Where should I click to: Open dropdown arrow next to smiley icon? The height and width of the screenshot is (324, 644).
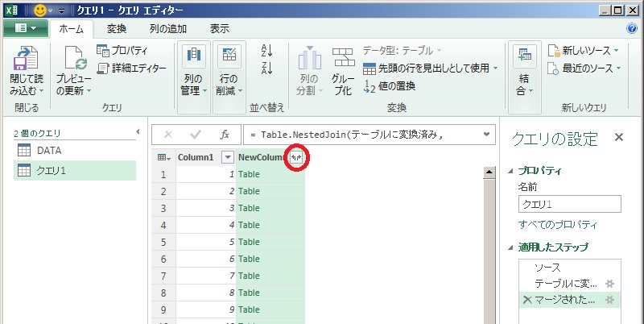point(51,10)
